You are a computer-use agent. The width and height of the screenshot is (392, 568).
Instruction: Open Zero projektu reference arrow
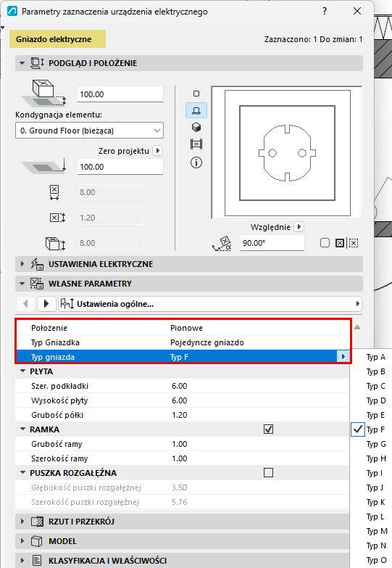coord(157,151)
